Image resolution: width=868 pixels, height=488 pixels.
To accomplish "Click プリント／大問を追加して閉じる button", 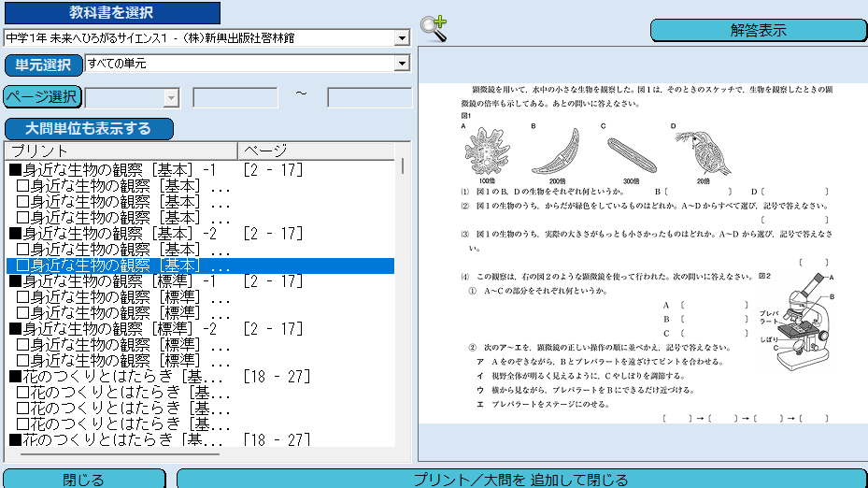I will click(x=520, y=479).
